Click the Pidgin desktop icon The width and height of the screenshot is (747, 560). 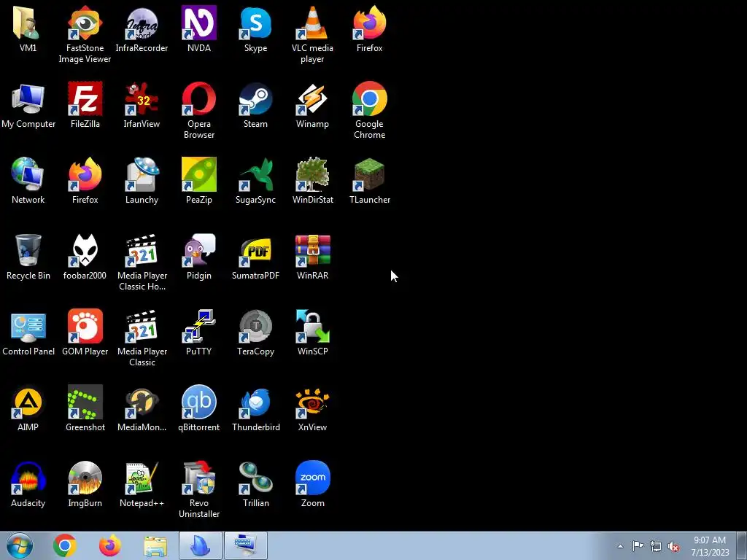point(198,250)
